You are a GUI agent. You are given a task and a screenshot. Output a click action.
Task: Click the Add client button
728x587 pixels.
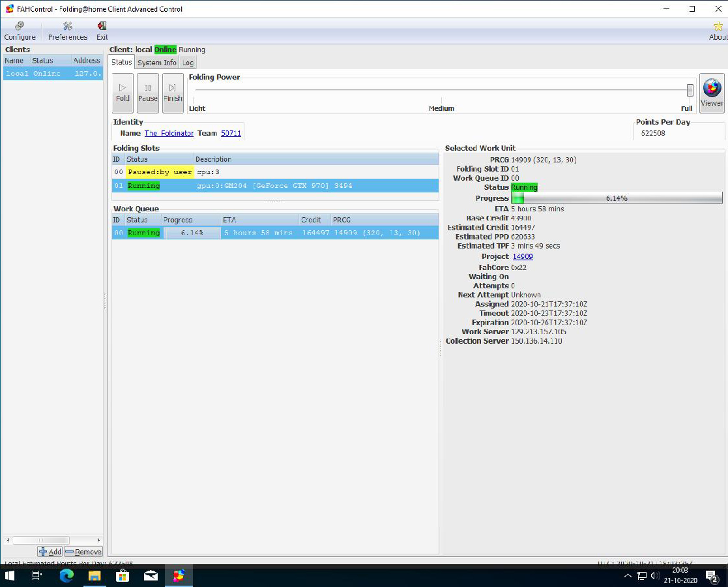tap(50, 552)
